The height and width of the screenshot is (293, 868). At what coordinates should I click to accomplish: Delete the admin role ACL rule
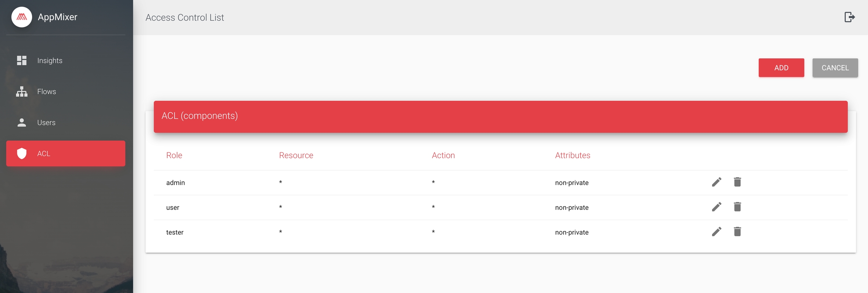[x=737, y=182]
